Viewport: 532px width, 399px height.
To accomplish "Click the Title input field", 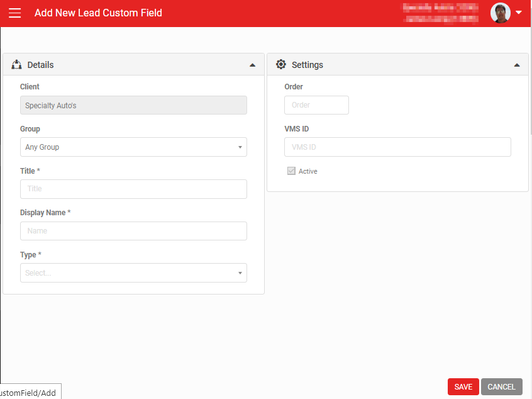I will (x=133, y=189).
